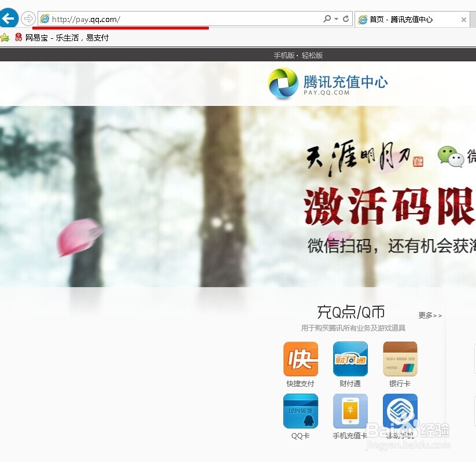Click the 快捷支付 text label
The width and height of the screenshot is (476, 462).
click(300, 384)
